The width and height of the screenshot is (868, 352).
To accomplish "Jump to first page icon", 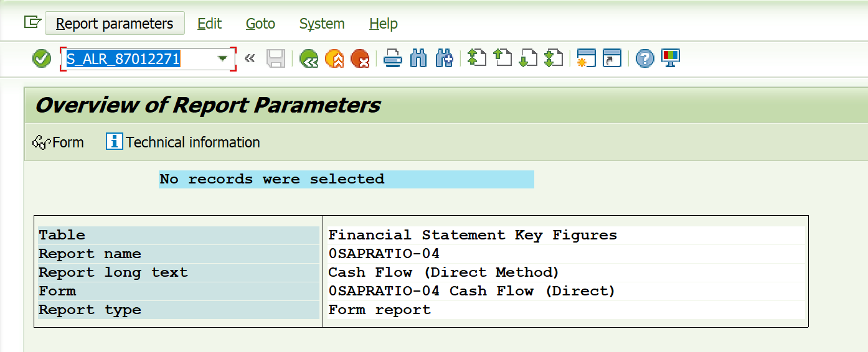I will (x=477, y=58).
